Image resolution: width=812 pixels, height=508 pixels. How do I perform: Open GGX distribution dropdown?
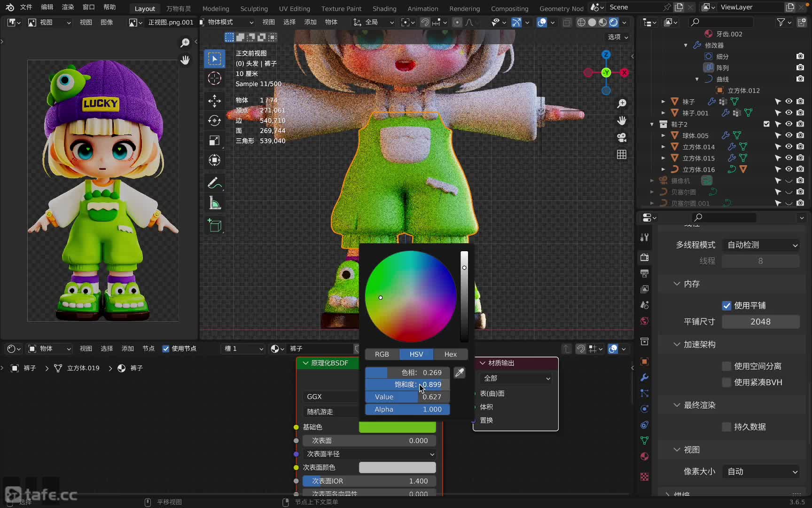[x=330, y=397]
